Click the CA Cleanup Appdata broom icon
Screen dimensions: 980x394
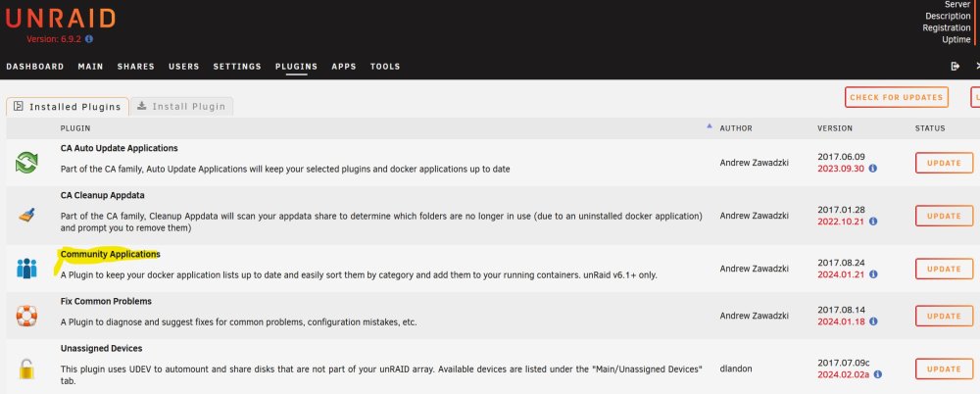[26, 216]
